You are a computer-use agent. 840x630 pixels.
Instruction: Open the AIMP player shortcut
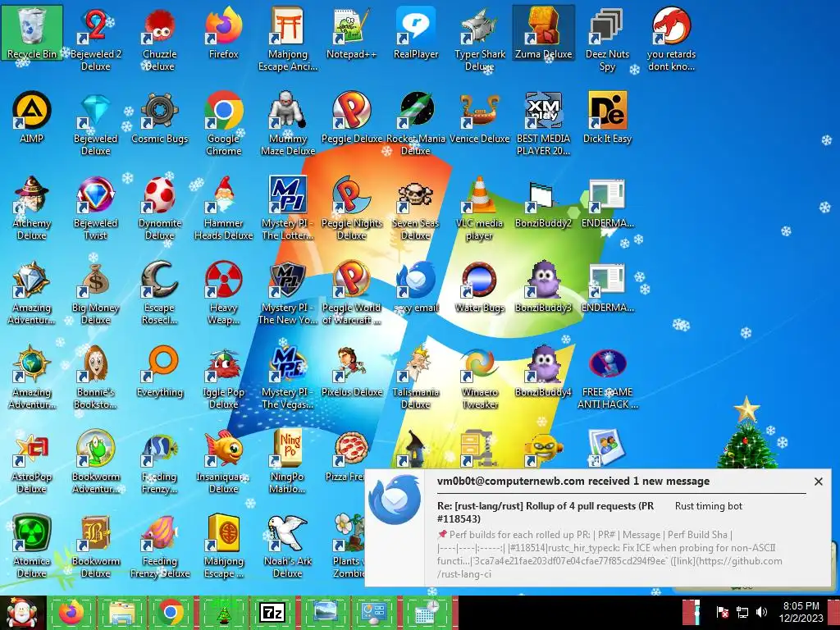pos(32,118)
